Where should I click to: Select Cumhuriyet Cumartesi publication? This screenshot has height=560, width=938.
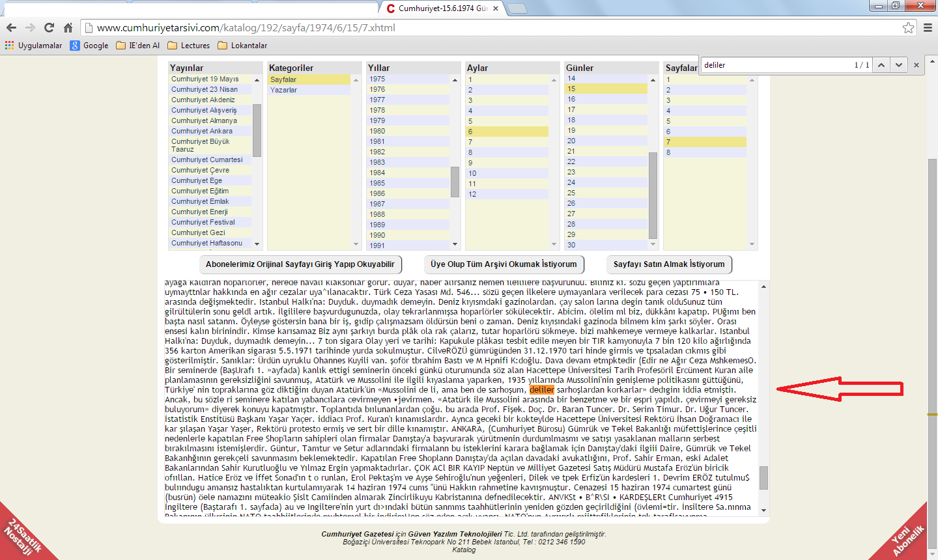(210, 160)
